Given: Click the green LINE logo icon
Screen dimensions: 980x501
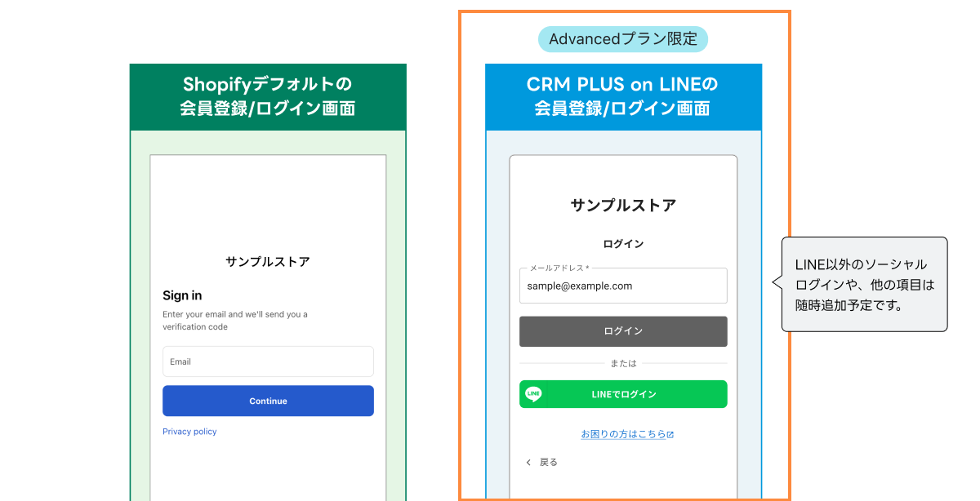Looking at the screenshot, I should (533, 394).
